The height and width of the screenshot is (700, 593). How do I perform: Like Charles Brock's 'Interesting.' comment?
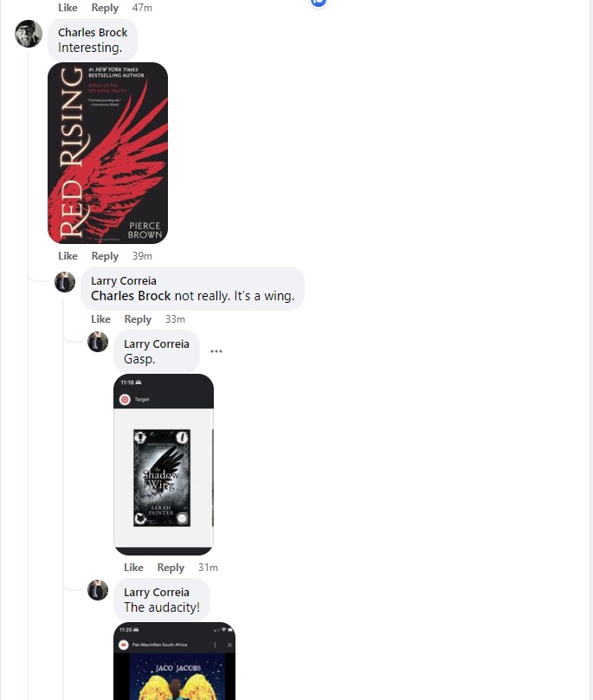[68, 256]
